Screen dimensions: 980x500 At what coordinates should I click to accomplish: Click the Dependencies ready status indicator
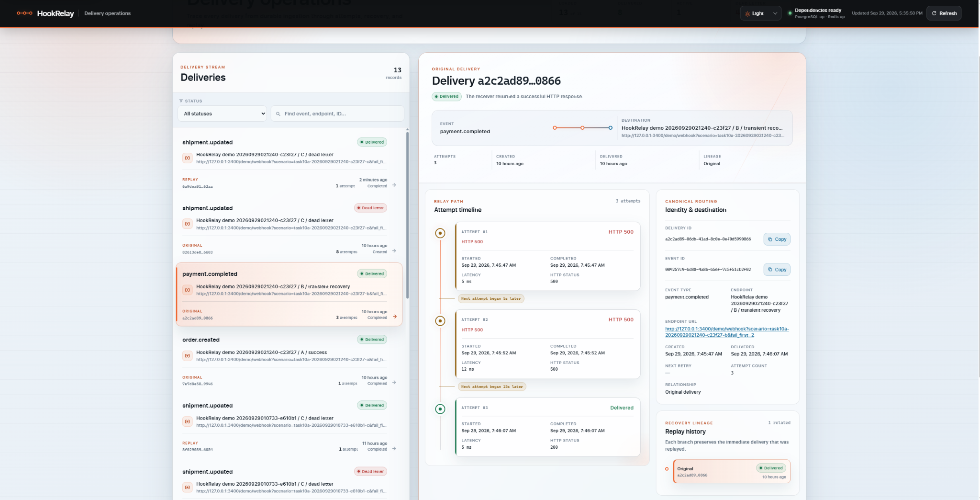816,13
